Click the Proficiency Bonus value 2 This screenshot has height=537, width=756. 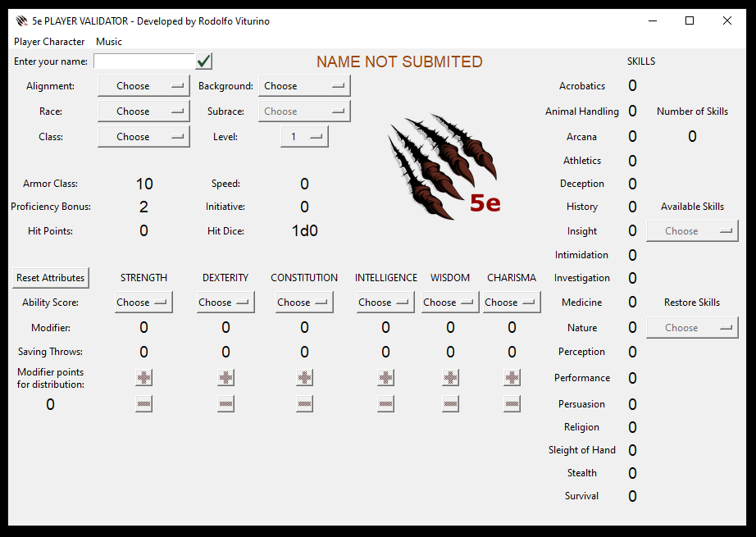click(x=143, y=207)
